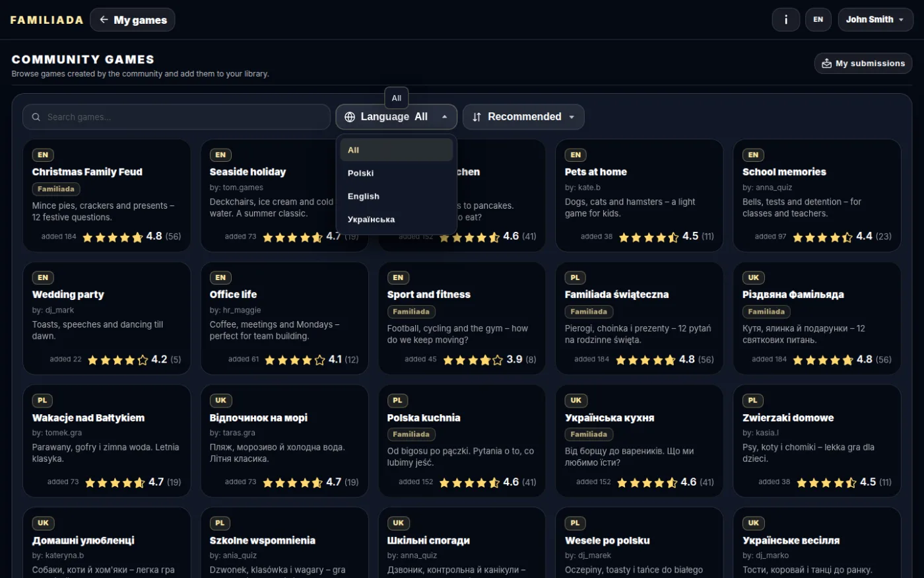The height and width of the screenshot is (578, 924).
Task: Click the star rating on Wedding party
Action: 117,360
